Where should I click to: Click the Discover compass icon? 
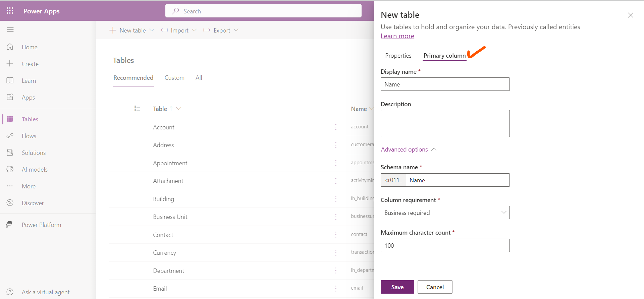tap(10, 203)
